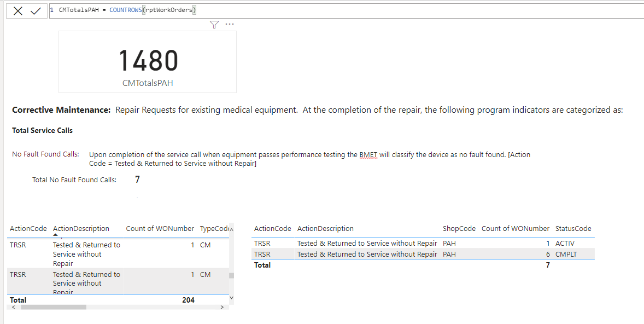Click the Total row label in left table
644x324 pixels.
pyautogui.click(x=18, y=300)
